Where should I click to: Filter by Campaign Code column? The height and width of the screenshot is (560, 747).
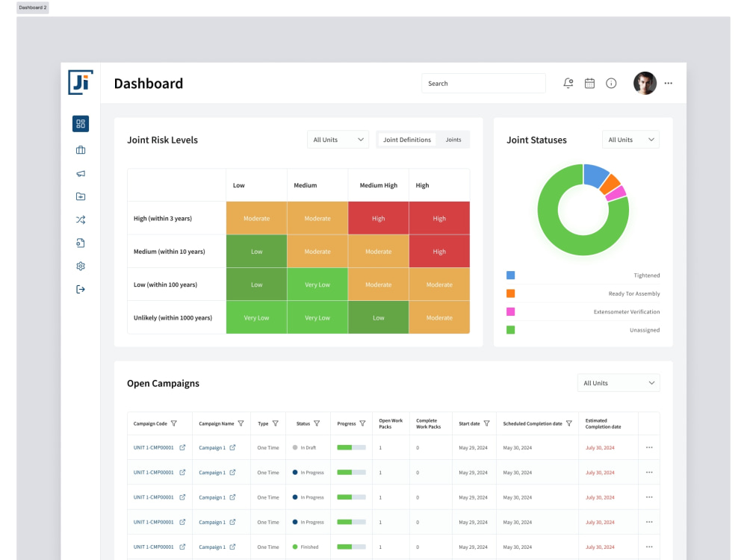point(174,423)
